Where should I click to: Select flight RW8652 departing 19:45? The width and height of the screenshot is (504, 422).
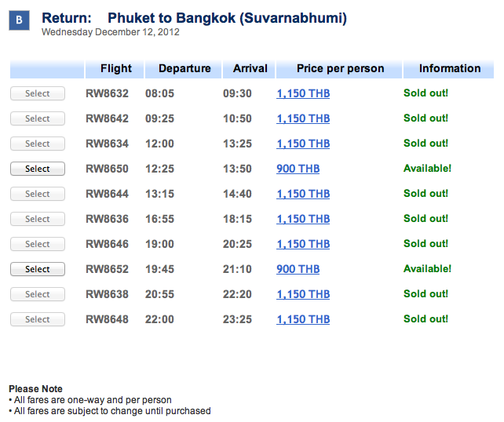pyautogui.click(x=38, y=269)
